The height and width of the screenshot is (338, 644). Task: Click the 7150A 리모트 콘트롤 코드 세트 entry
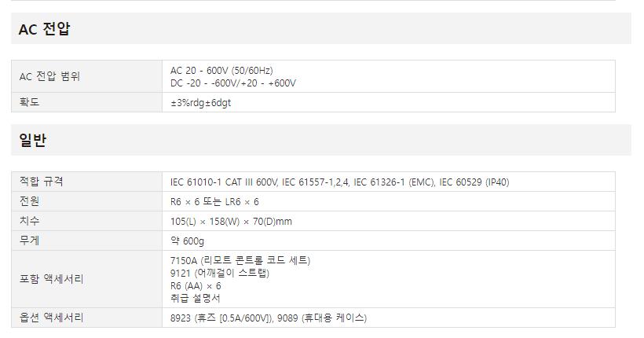(x=240, y=260)
